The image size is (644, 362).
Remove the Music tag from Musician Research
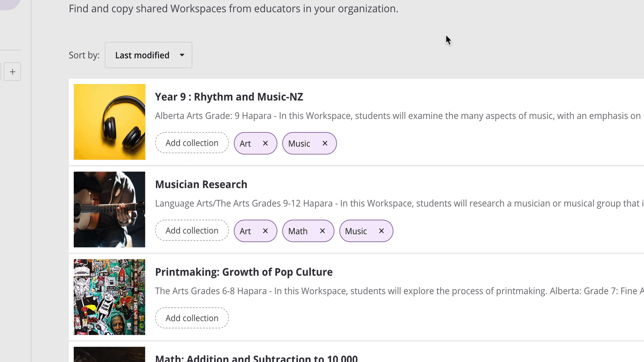coord(381,231)
